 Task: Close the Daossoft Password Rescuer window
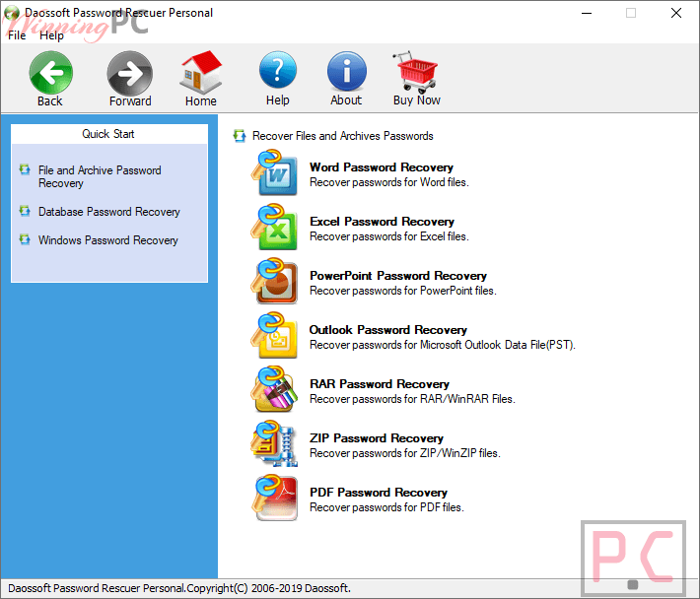[x=676, y=13]
